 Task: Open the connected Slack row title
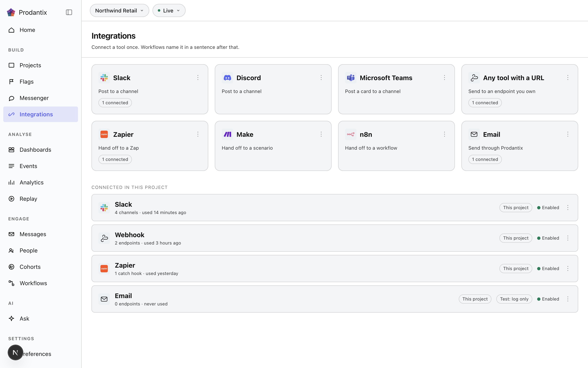[x=123, y=204]
